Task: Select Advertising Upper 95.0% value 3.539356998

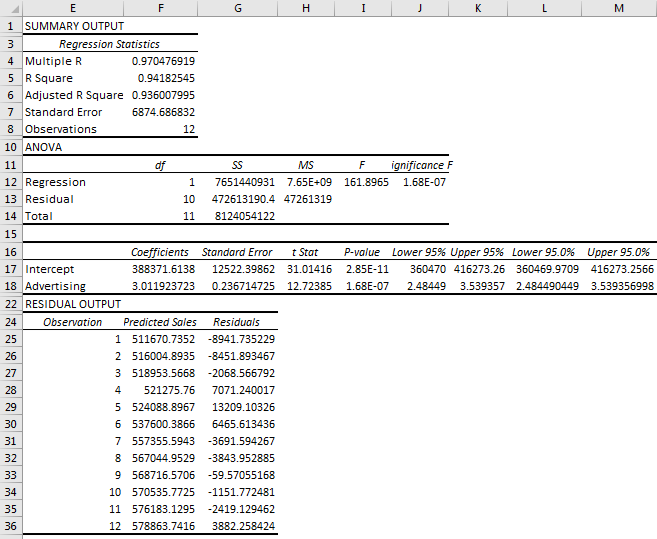Action: [x=622, y=286]
